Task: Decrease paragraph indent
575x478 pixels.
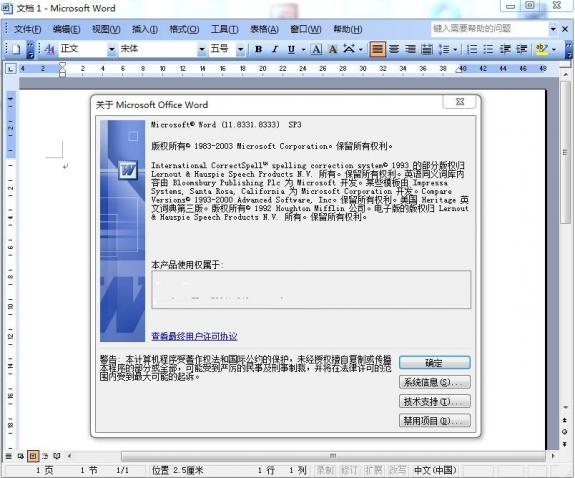Action: coord(505,49)
